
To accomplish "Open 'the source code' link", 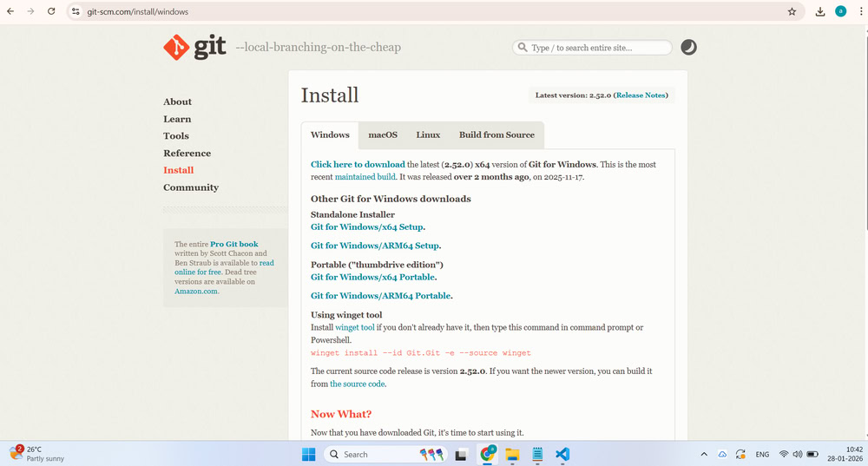I will (357, 384).
